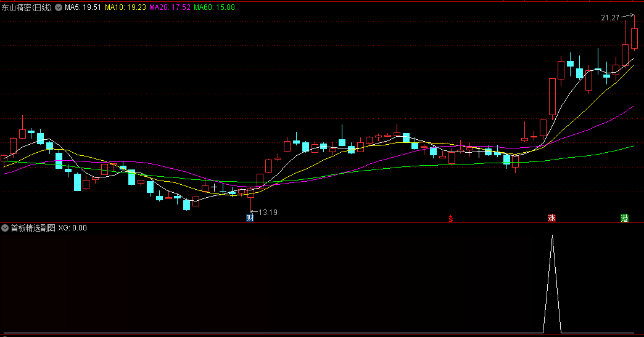The image size is (644, 337).
Task: Click the MA5: 19.51 indicator label
Action: (83, 7)
